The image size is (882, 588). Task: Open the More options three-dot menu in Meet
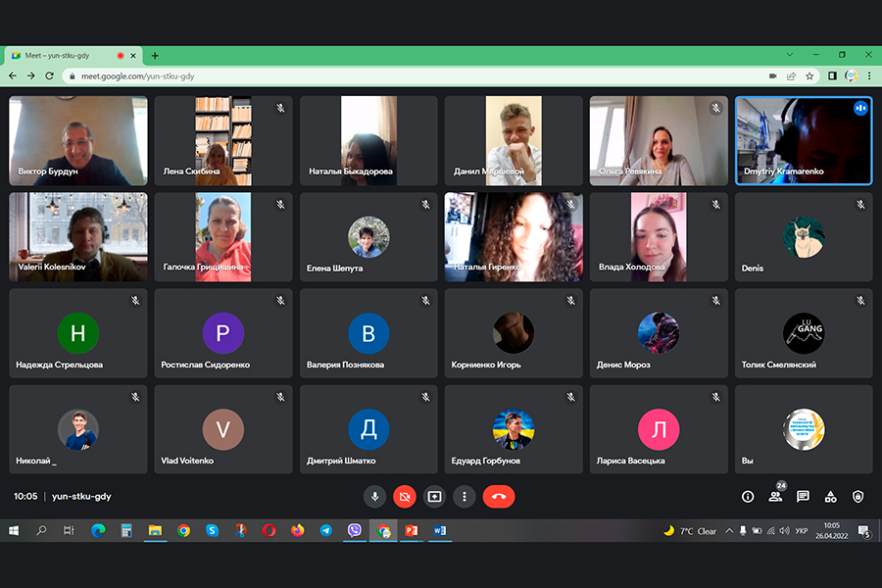tap(465, 496)
